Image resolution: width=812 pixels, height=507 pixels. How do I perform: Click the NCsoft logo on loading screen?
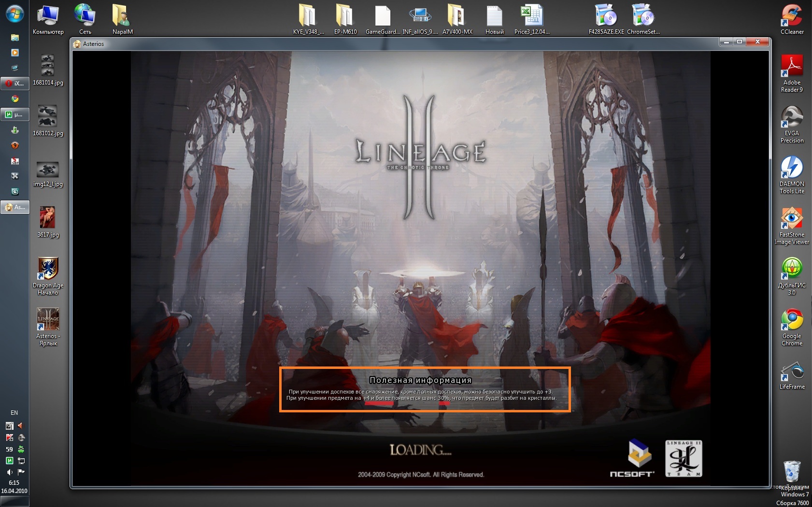point(632,459)
